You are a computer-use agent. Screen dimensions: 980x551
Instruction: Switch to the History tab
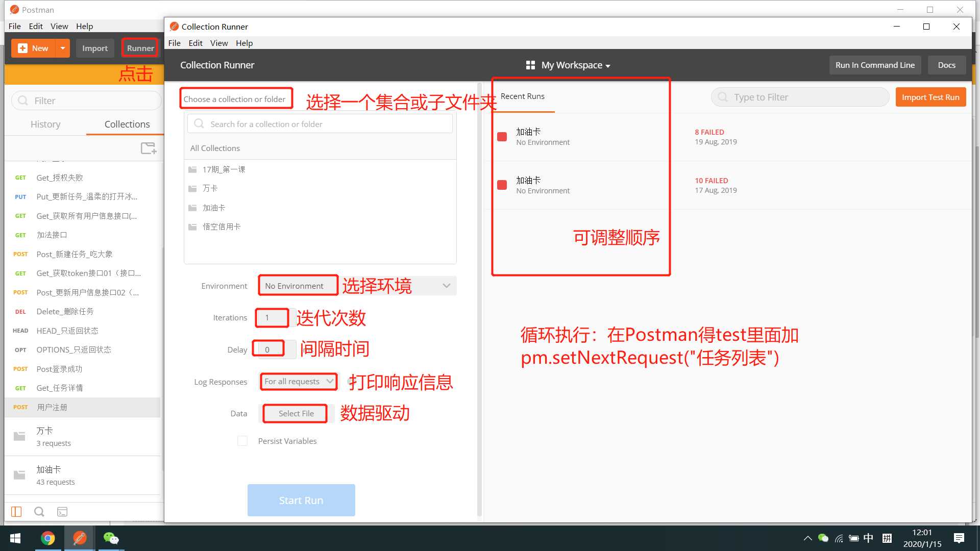click(x=45, y=123)
